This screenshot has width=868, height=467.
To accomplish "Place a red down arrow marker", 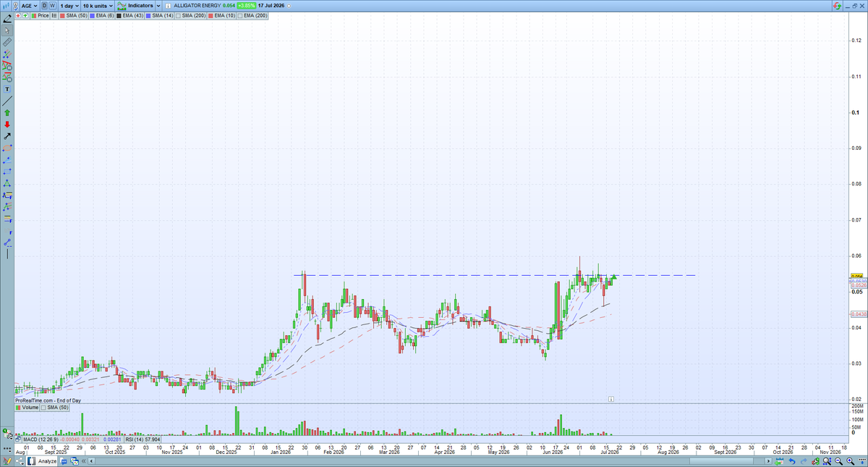I will click(x=7, y=124).
